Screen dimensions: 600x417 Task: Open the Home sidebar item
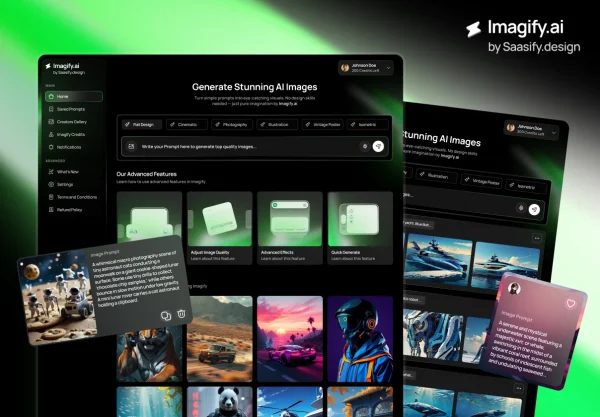tap(73, 96)
